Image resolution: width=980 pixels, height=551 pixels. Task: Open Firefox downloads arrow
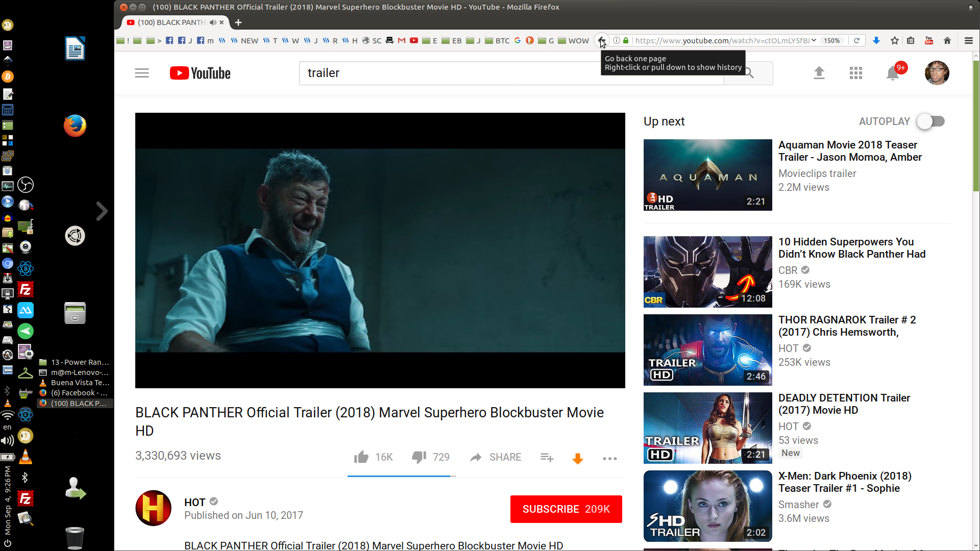[x=876, y=40]
